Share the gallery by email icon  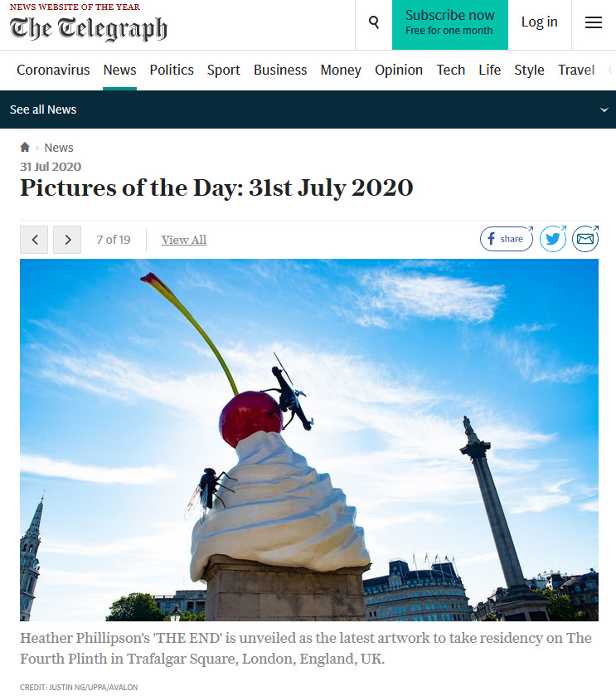tap(585, 239)
